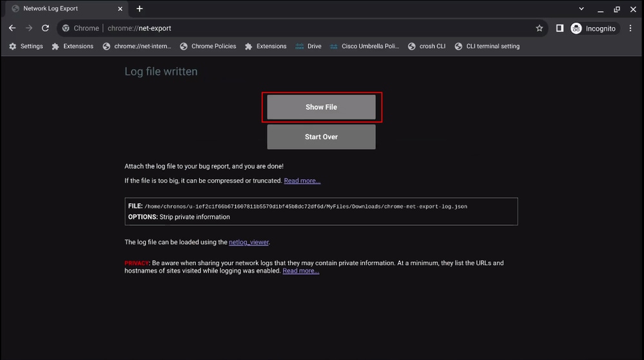Click the Show File button
644x360 pixels.
(x=321, y=107)
